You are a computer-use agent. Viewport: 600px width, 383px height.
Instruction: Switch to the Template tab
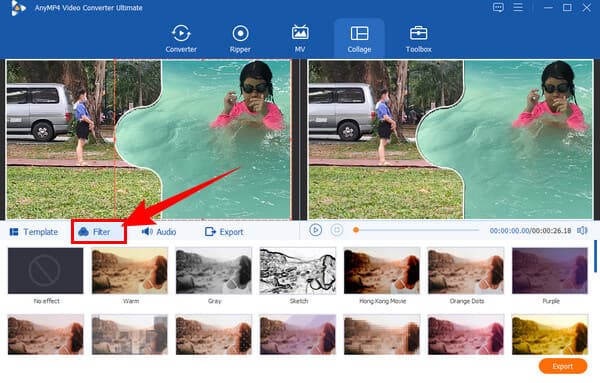pos(34,232)
